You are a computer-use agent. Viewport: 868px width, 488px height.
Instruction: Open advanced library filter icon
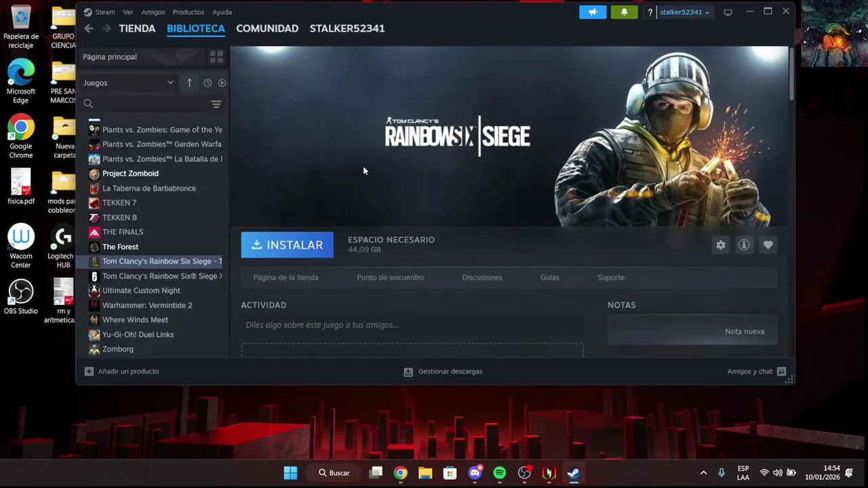click(x=216, y=104)
